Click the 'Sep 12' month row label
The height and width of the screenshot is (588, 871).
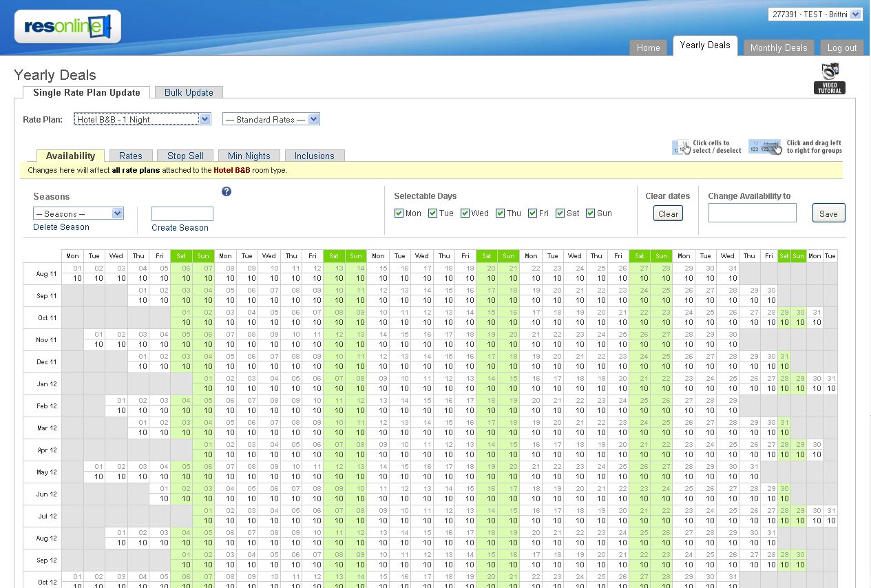click(47, 560)
